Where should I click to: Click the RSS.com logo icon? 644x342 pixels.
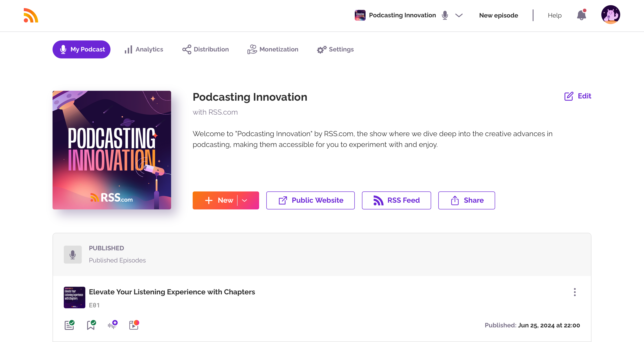point(31,15)
